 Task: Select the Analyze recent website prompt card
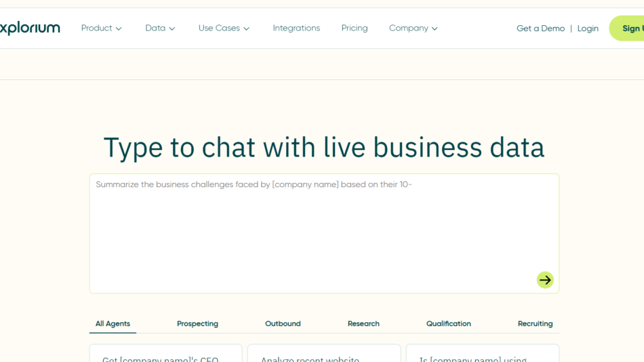[x=324, y=354]
